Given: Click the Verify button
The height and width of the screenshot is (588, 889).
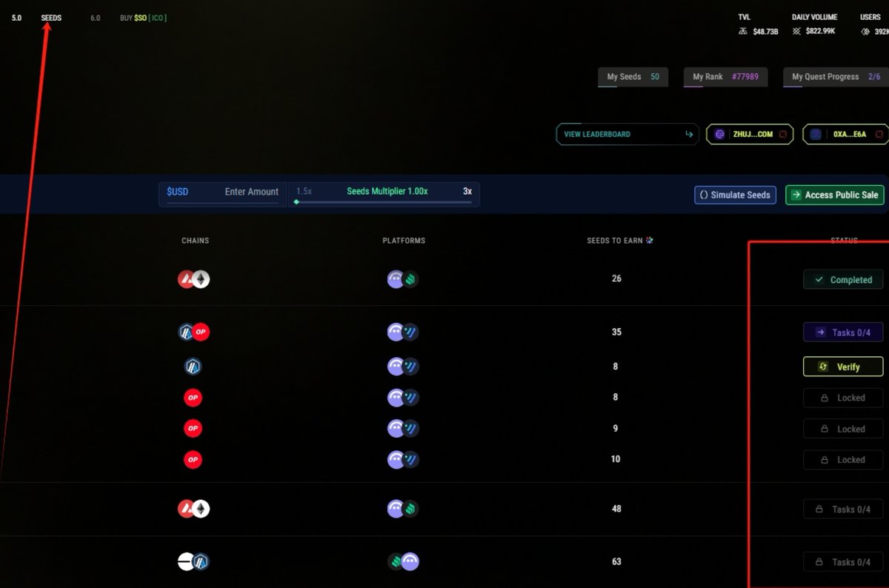Looking at the screenshot, I should coord(843,367).
